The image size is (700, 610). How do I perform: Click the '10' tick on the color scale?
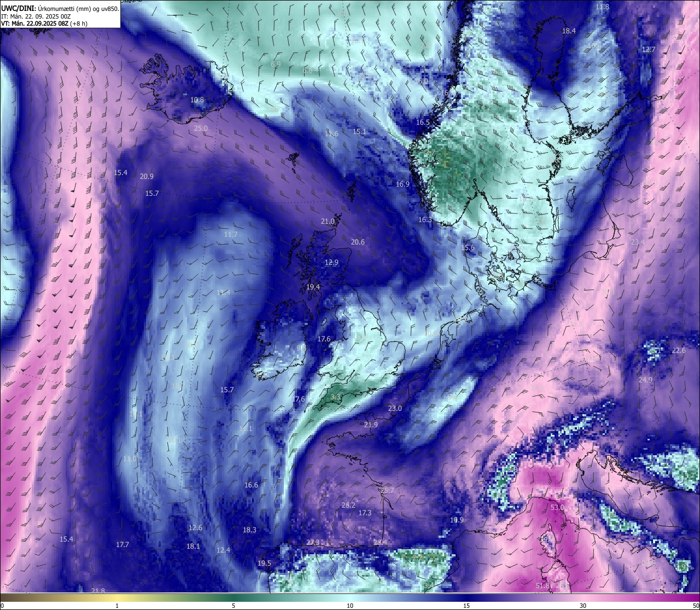pos(350,606)
